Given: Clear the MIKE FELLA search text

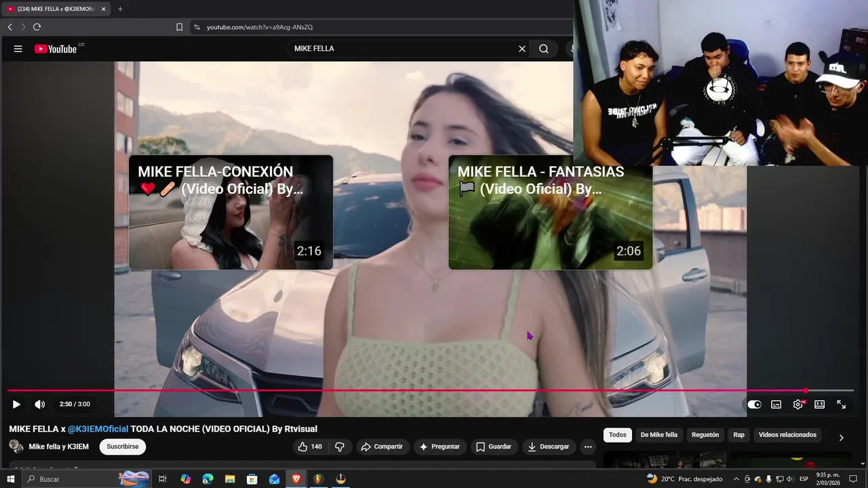Looking at the screenshot, I should pos(522,49).
